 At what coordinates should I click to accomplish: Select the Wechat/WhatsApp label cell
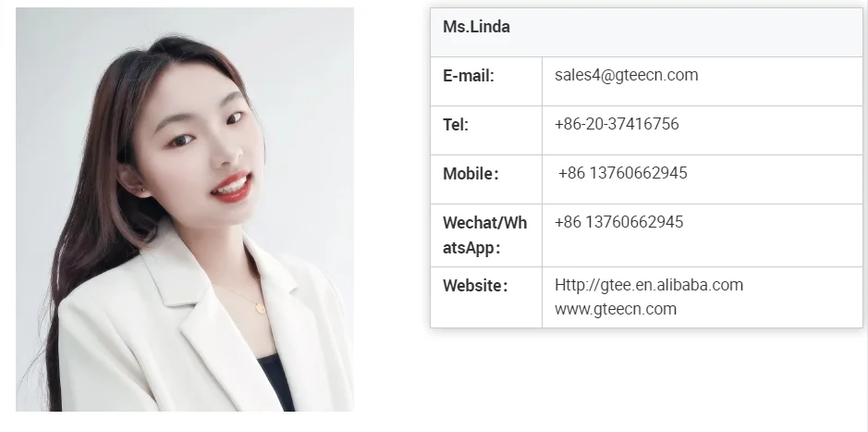pos(486,235)
